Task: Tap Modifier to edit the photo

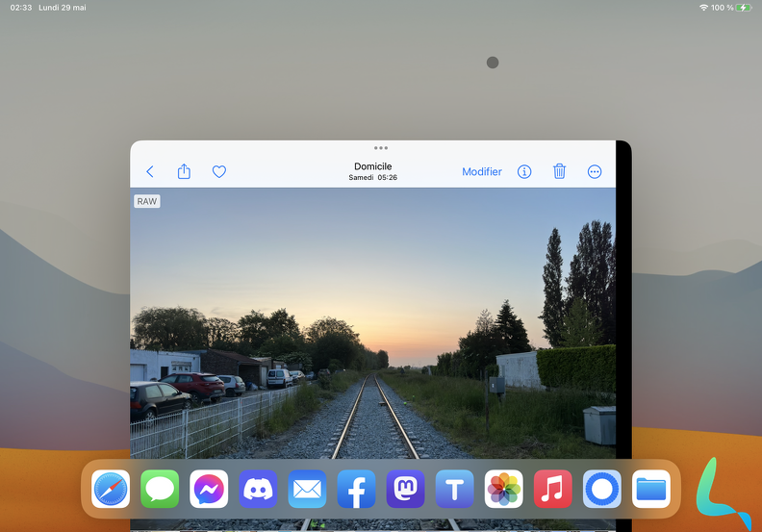Action: [x=482, y=171]
